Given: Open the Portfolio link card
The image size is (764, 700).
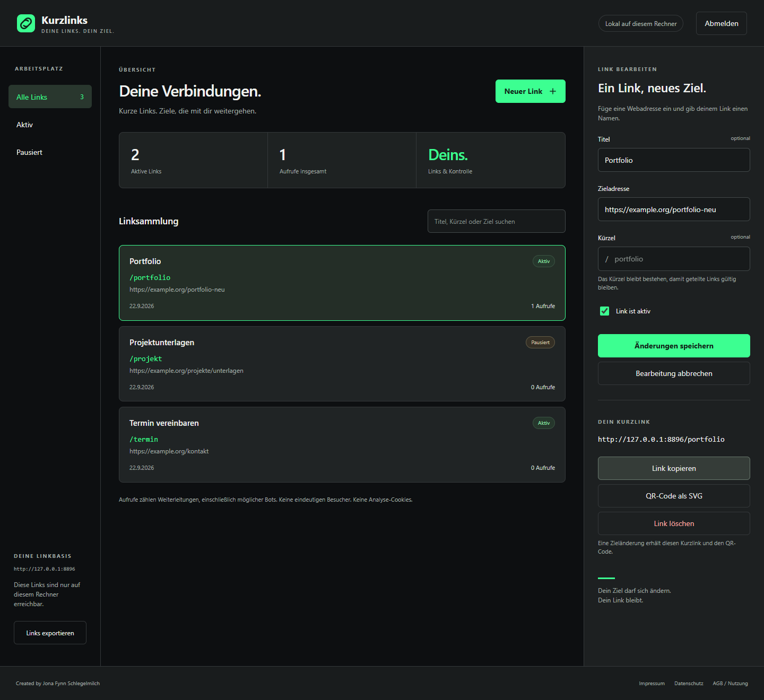Looking at the screenshot, I should point(342,283).
